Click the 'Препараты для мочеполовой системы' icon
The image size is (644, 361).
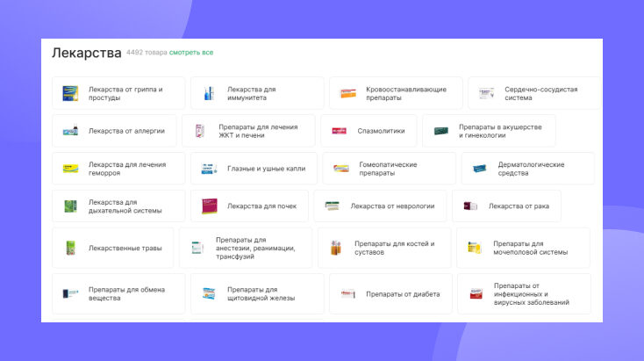pyautogui.click(x=475, y=248)
